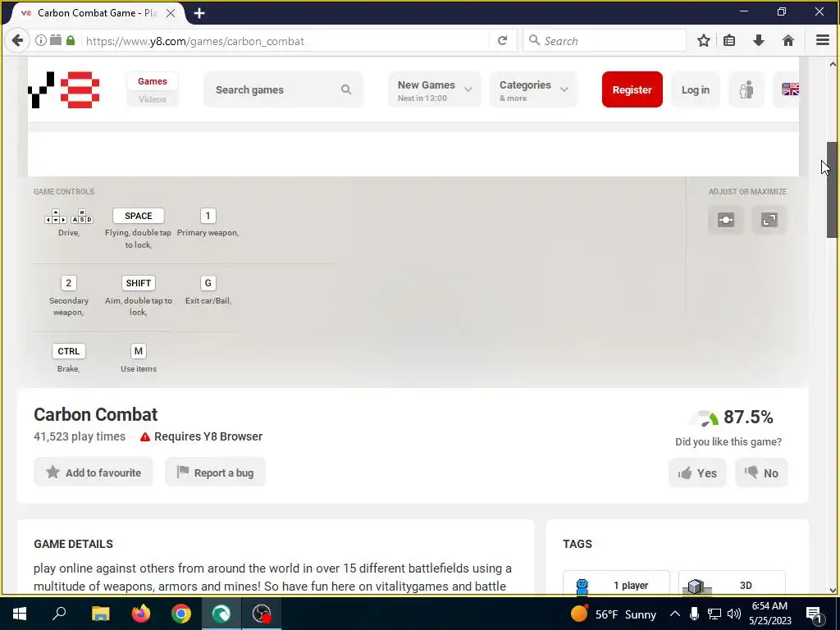Click the taskbar volume icon
Image resolution: width=840 pixels, height=630 pixels.
point(734,614)
